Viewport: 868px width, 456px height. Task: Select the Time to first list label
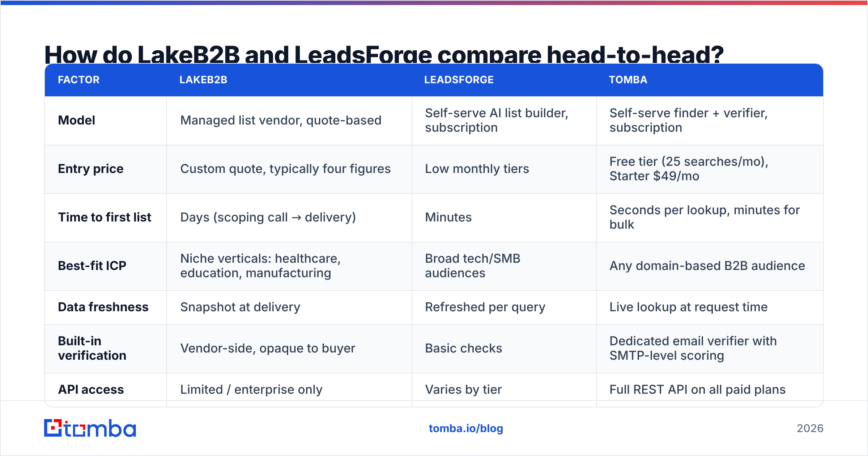pyautogui.click(x=105, y=218)
